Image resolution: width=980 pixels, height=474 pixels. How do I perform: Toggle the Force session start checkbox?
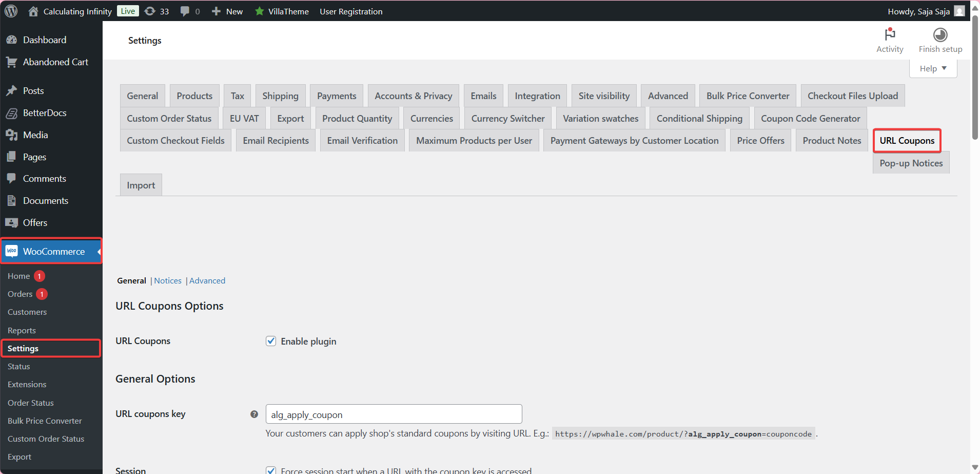[x=271, y=470]
